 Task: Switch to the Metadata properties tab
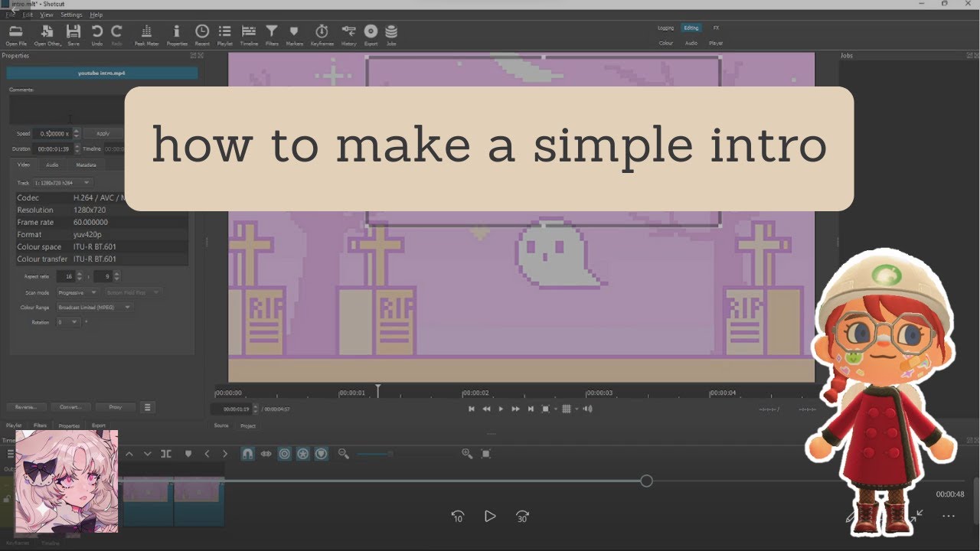[x=86, y=165]
